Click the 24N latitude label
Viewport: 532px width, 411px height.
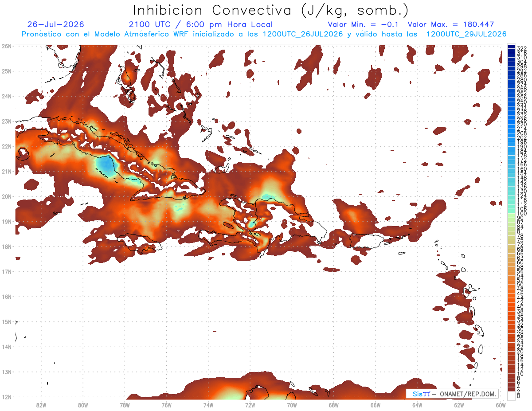7,96
